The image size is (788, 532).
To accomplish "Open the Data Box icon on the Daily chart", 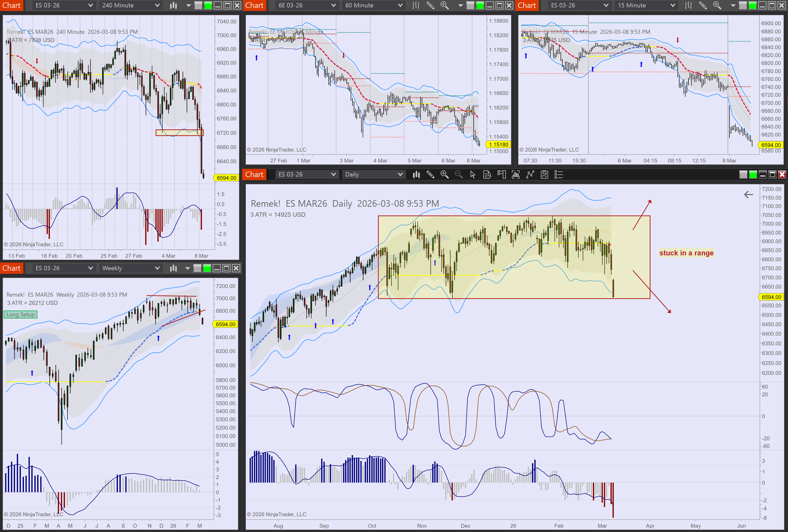I will pos(487,175).
